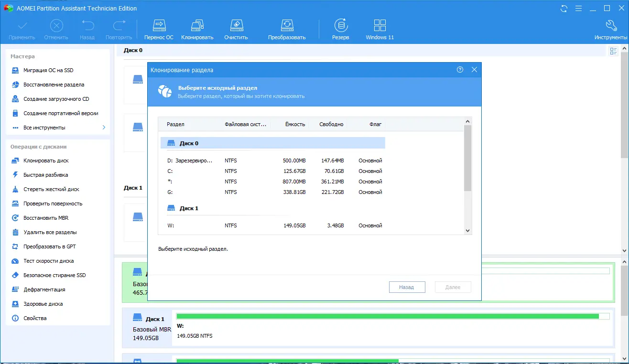Image resolution: width=629 pixels, height=364 pixels.
Task: Select partition G: 338.81GB as source
Action: (x=273, y=192)
